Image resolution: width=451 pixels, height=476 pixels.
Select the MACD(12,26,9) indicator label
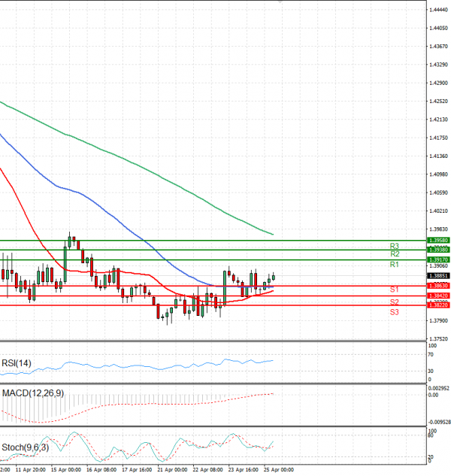pos(31,393)
